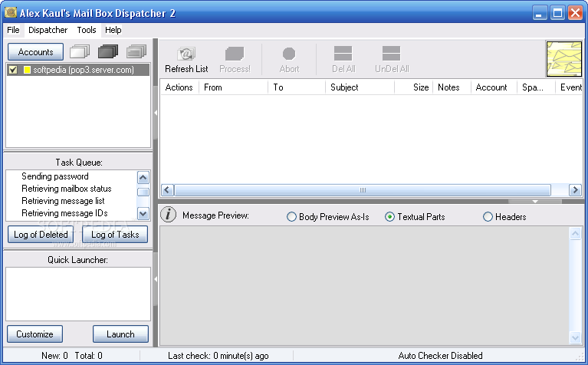Sort by the Spa... column header
The height and width of the screenshot is (365, 588).
pos(536,87)
